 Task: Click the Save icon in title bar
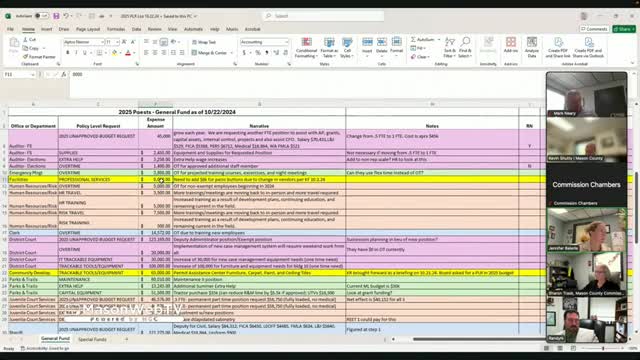tap(56, 16)
